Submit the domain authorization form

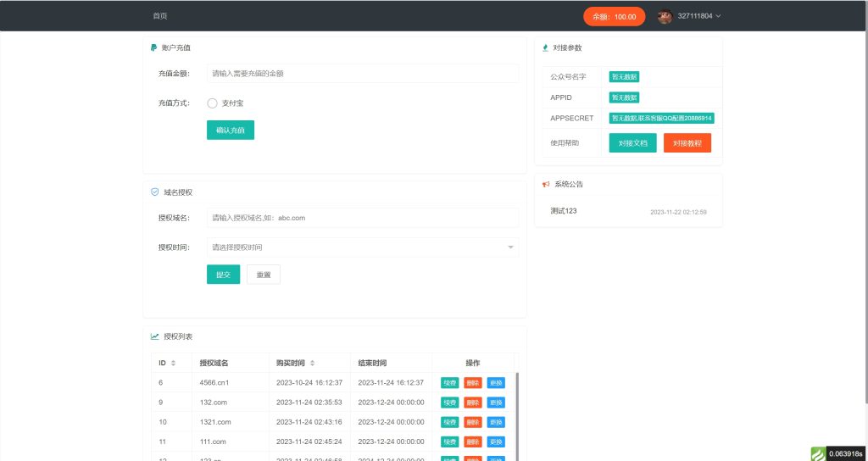(x=223, y=275)
